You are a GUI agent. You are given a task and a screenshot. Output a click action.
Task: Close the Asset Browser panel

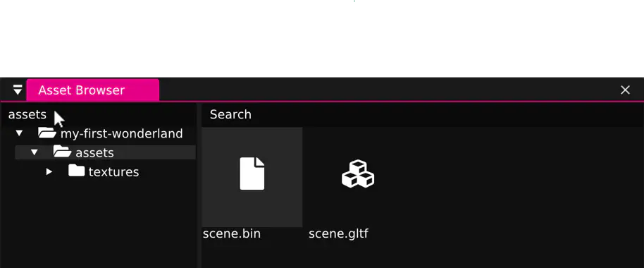click(x=625, y=90)
